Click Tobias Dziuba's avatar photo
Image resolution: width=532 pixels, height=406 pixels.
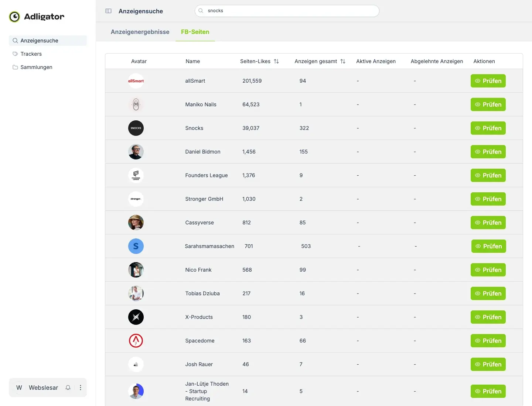pos(136,293)
